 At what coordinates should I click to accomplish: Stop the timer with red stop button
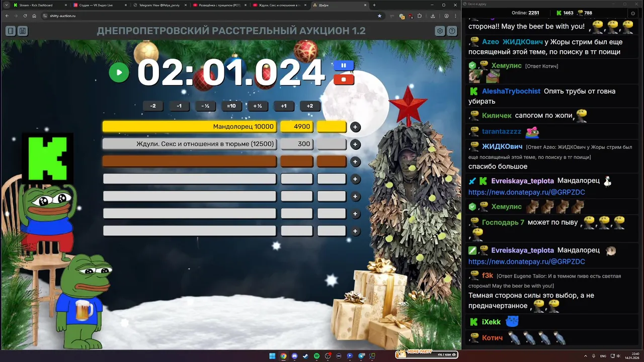pyautogui.click(x=344, y=79)
